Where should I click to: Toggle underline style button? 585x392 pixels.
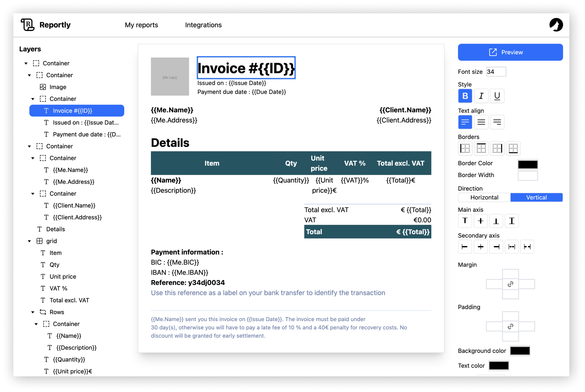click(497, 96)
